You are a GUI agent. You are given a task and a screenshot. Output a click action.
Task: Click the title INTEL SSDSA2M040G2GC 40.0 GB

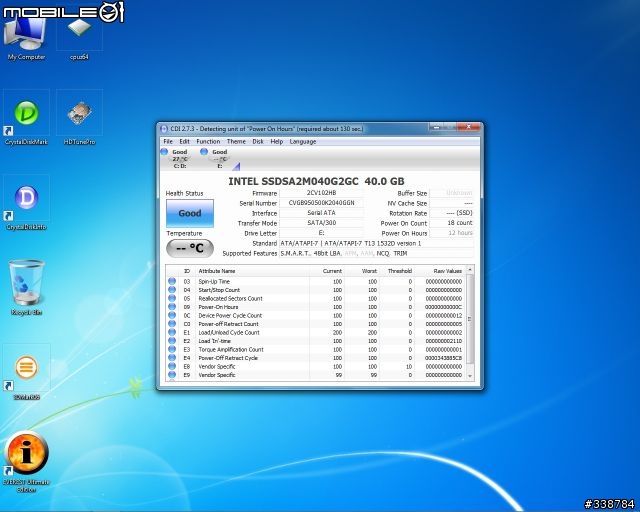(316, 181)
